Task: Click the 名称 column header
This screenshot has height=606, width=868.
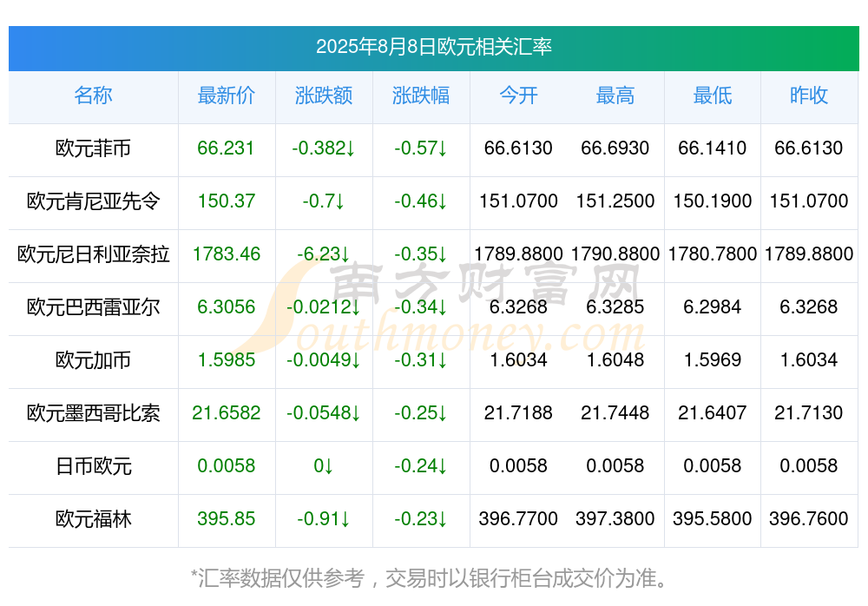Action: (93, 96)
